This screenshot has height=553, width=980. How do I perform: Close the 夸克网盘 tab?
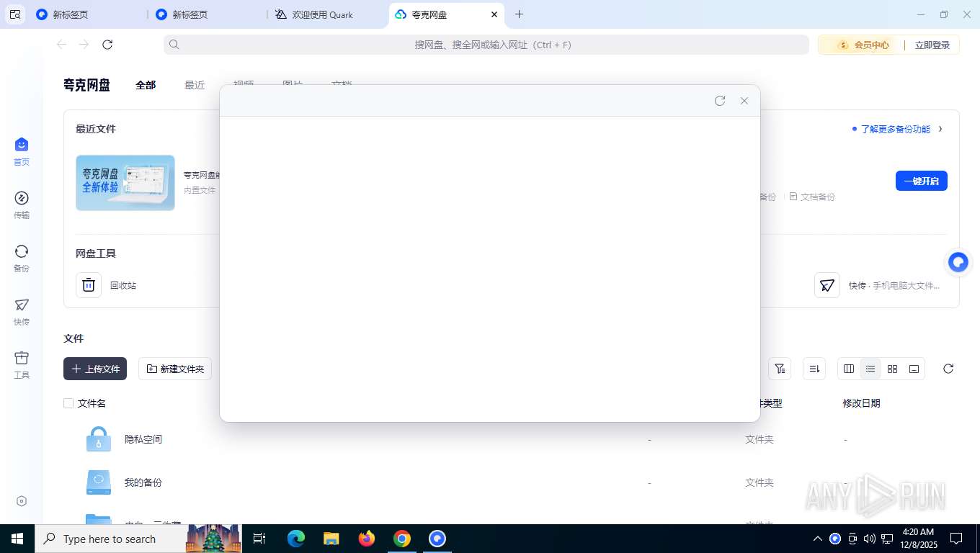coord(494,14)
